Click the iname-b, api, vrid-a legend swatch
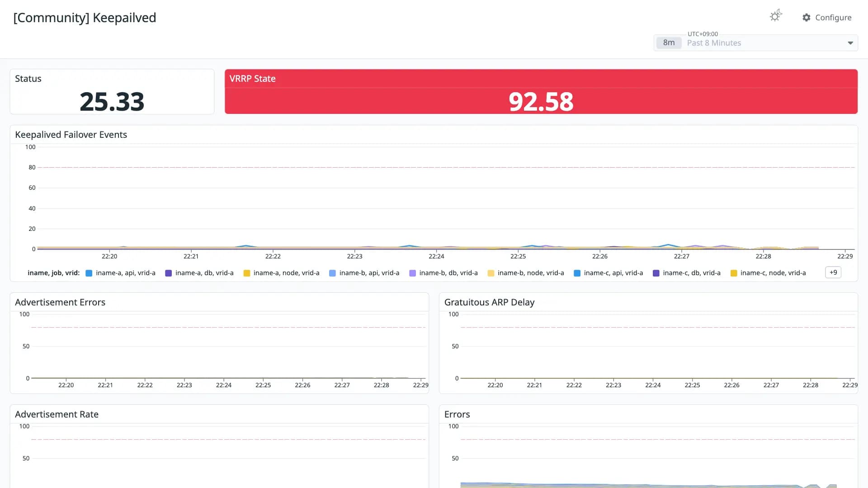This screenshot has height=488, width=868. 332,273
